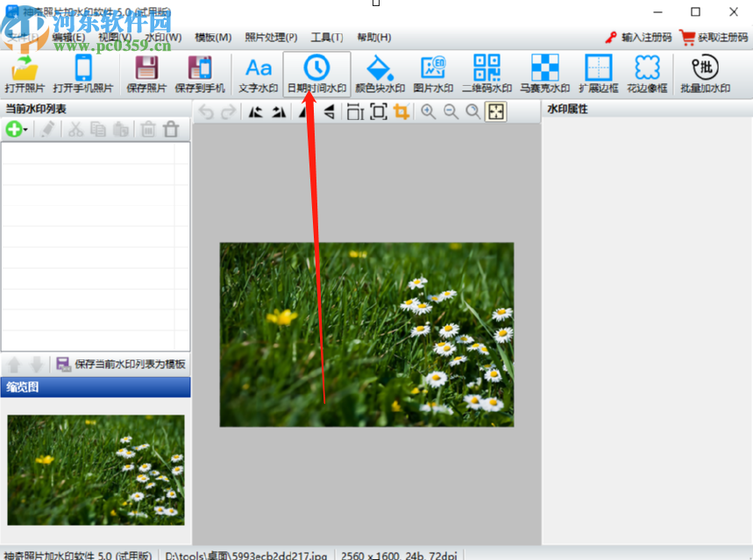Add an image watermark with 图片水印
The image size is (753, 560).
point(433,74)
